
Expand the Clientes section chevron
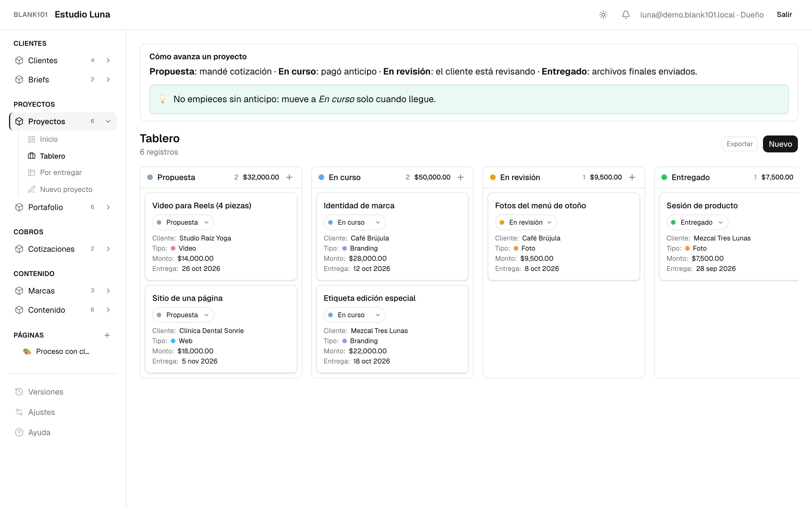click(x=108, y=60)
